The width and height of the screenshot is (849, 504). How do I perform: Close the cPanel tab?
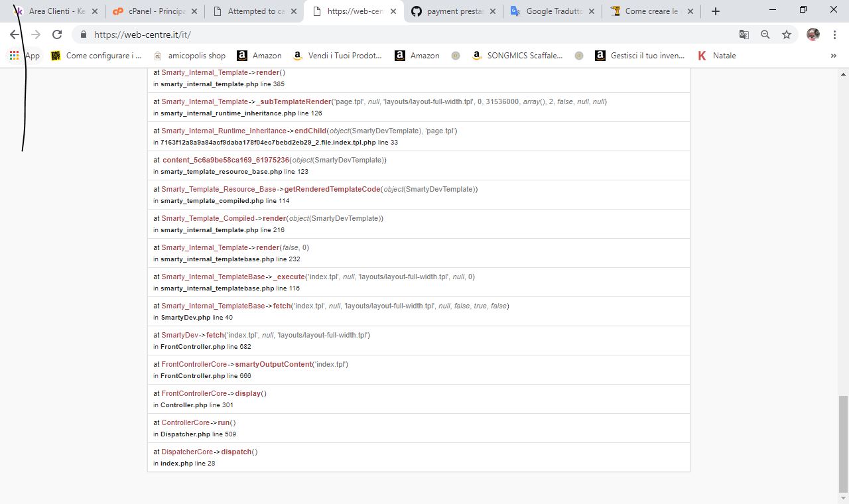[194, 11]
